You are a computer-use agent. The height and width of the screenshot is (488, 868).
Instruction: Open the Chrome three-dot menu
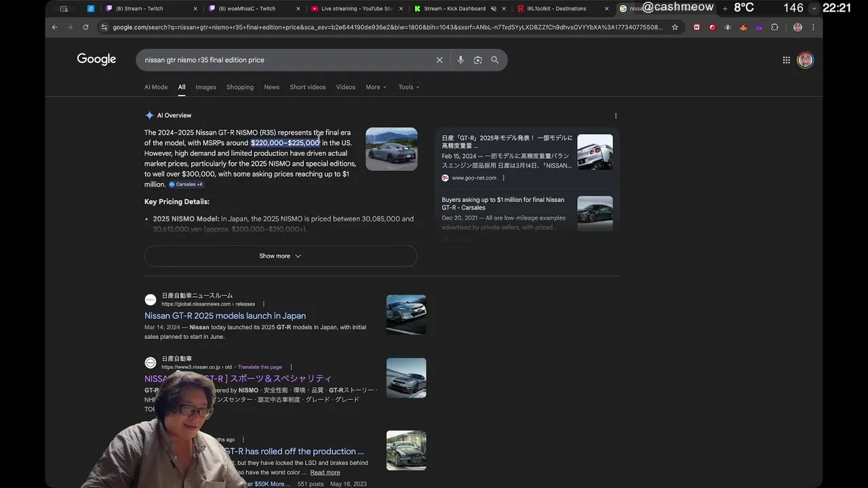pyautogui.click(x=813, y=27)
